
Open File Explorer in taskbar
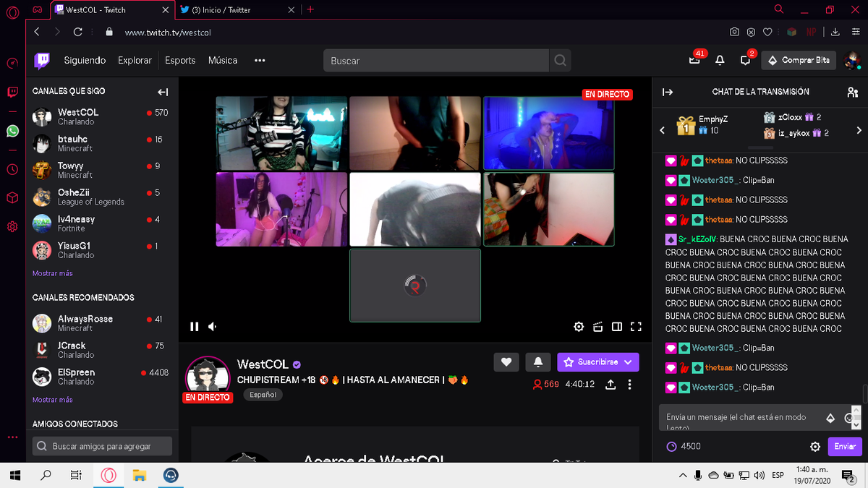140,475
